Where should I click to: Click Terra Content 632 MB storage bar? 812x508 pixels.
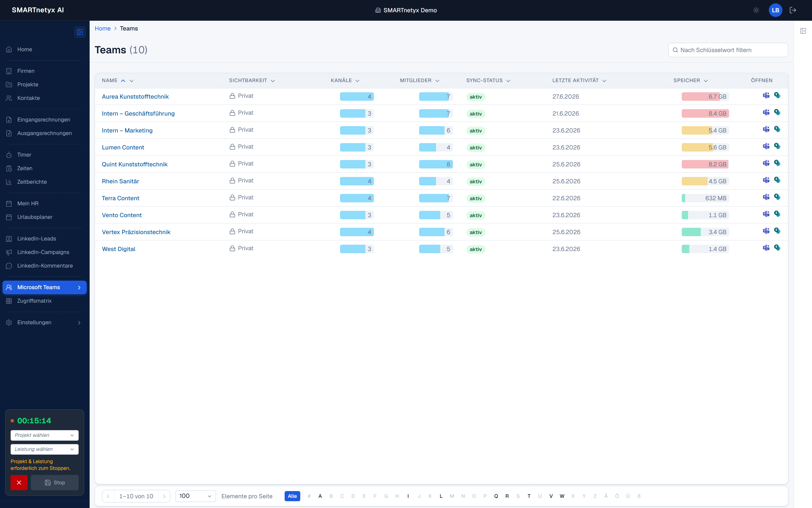pos(705,198)
